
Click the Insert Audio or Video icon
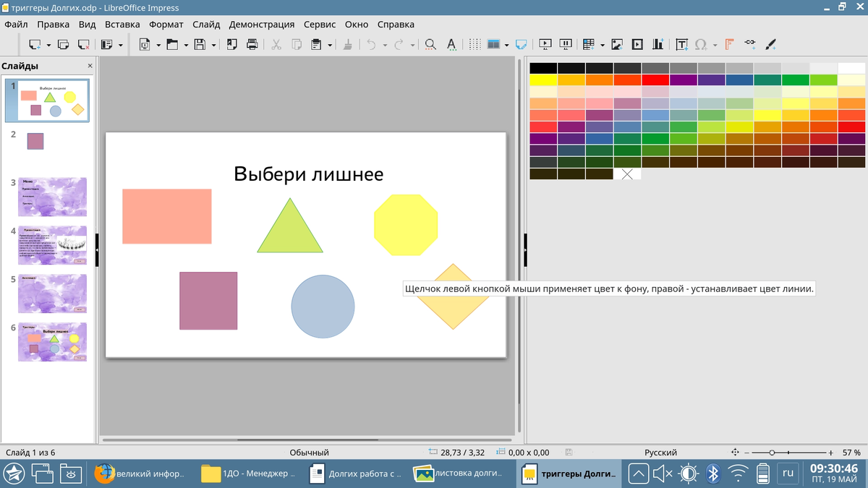pos(637,44)
